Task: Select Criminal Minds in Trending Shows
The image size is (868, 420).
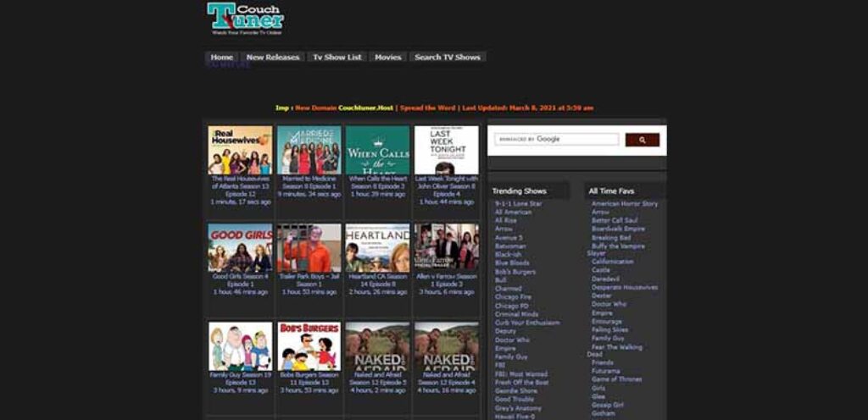Action: pos(517,314)
